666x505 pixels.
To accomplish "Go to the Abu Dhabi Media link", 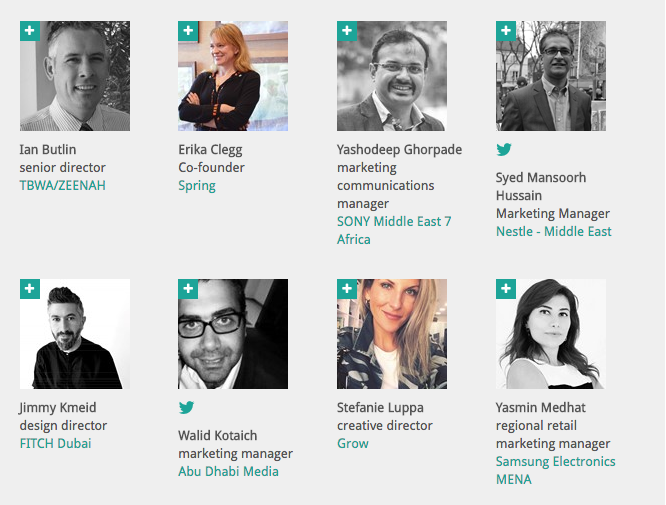I will 228,472.
